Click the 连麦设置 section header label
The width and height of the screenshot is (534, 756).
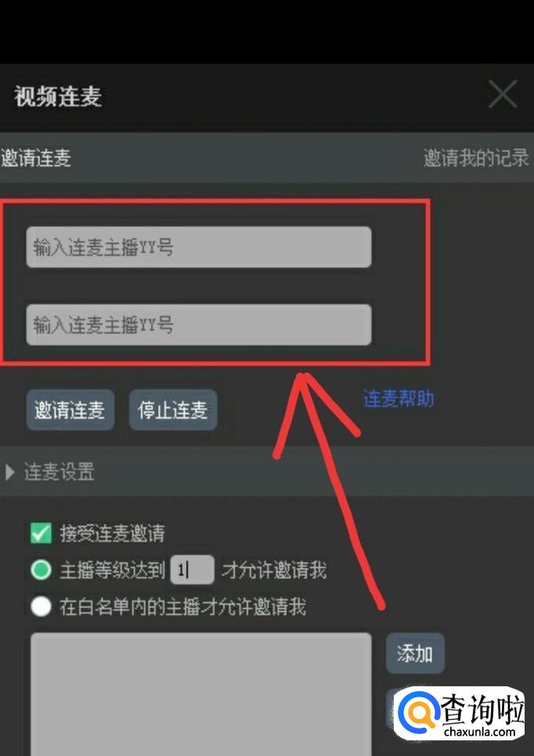[60, 472]
